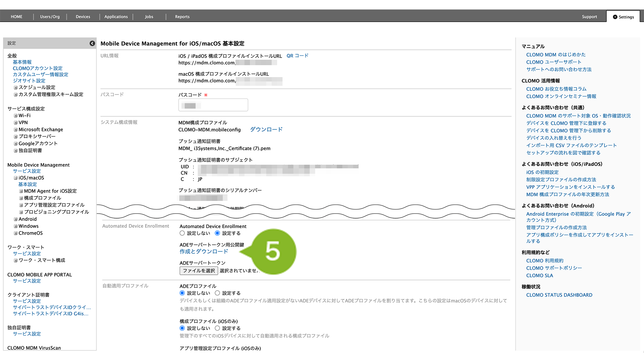Expand MDM Agent for iOS設定 node
This screenshot has width=644, height=362.
(x=21, y=191)
